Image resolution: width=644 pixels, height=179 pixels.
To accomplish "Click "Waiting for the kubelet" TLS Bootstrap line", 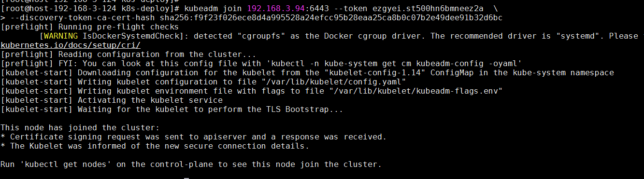I will coord(172,109).
